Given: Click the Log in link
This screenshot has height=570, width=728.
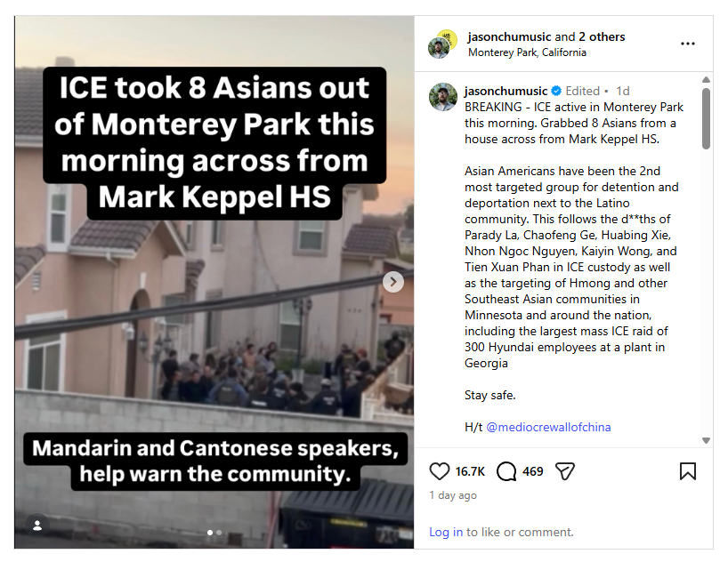Looking at the screenshot, I should click(x=446, y=532).
